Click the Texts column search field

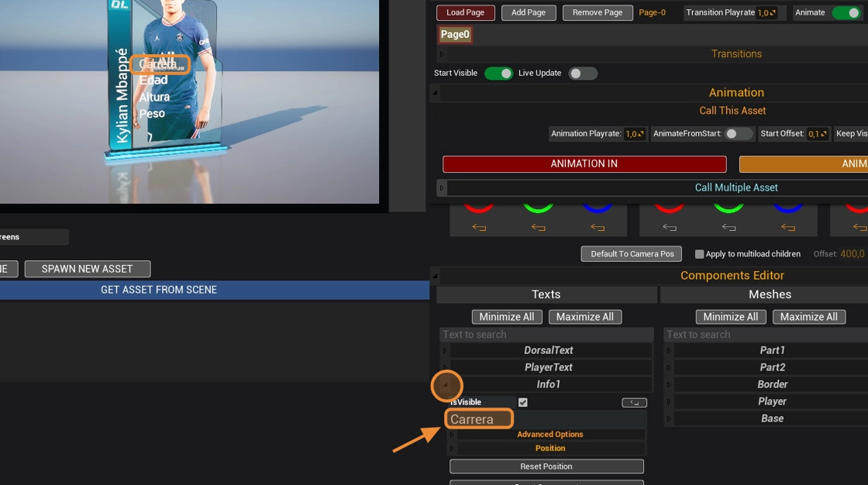(x=546, y=335)
